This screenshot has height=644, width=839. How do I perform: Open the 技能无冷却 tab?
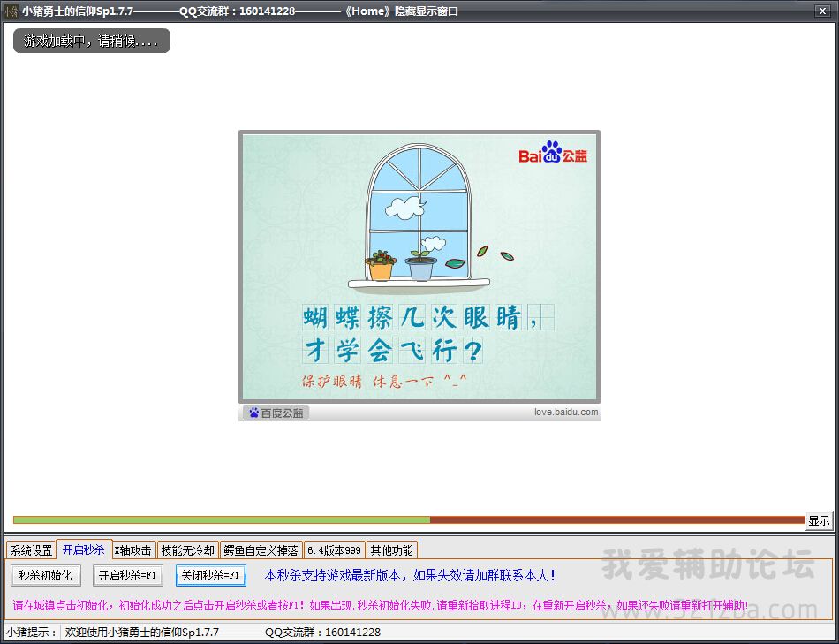(x=187, y=550)
